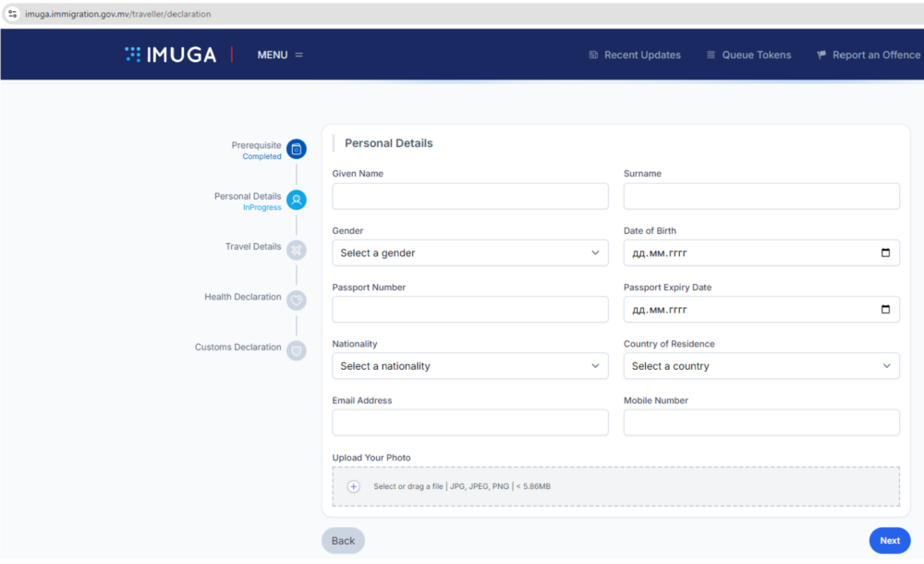Expand the Gender dropdown
Image resolution: width=924 pixels, height=564 pixels.
pyautogui.click(x=469, y=253)
